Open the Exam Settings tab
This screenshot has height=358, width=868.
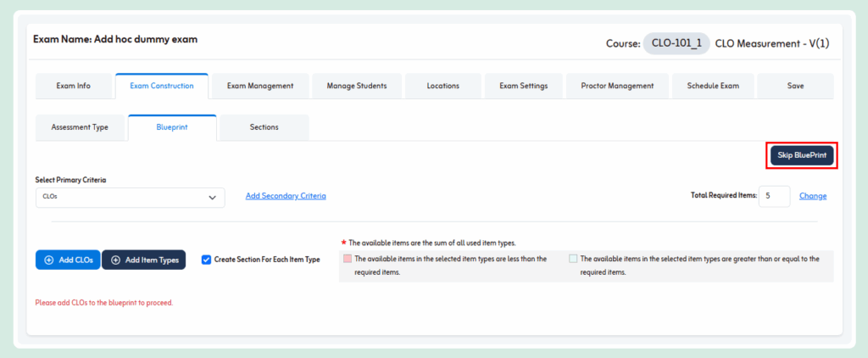pos(523,86)
